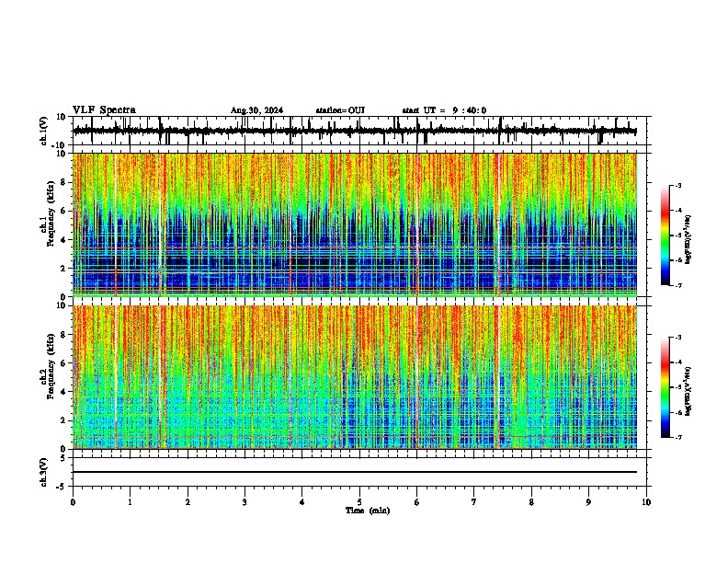Click time axis tick label '0'

click(x=73, y=502)
